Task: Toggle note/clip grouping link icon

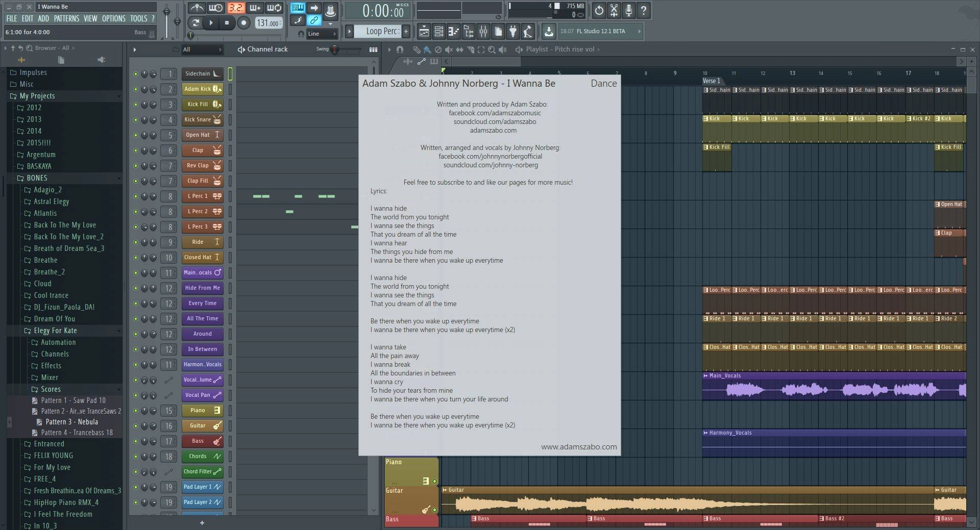Action: [x=314, y=20]
